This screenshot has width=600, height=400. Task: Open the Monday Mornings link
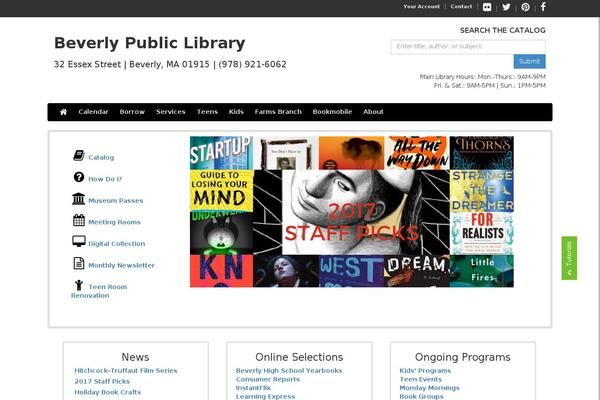click(x=429, y=388)
